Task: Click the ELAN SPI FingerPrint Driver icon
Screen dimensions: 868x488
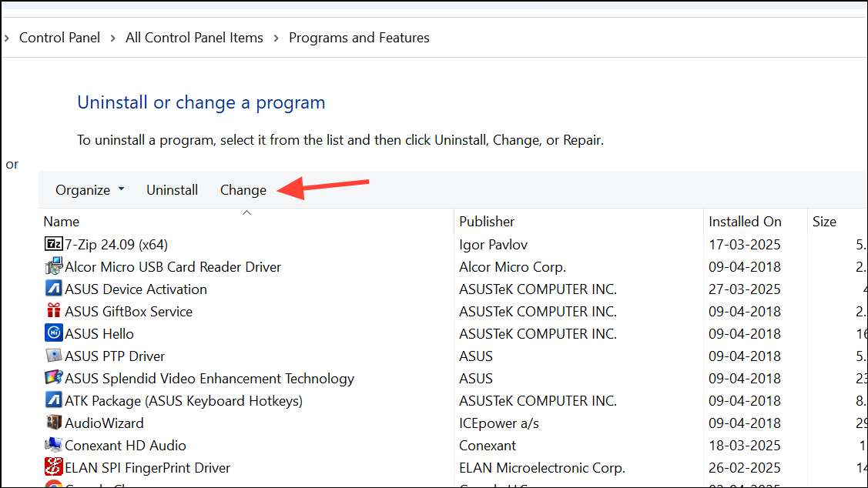Action: coord(54,467)
